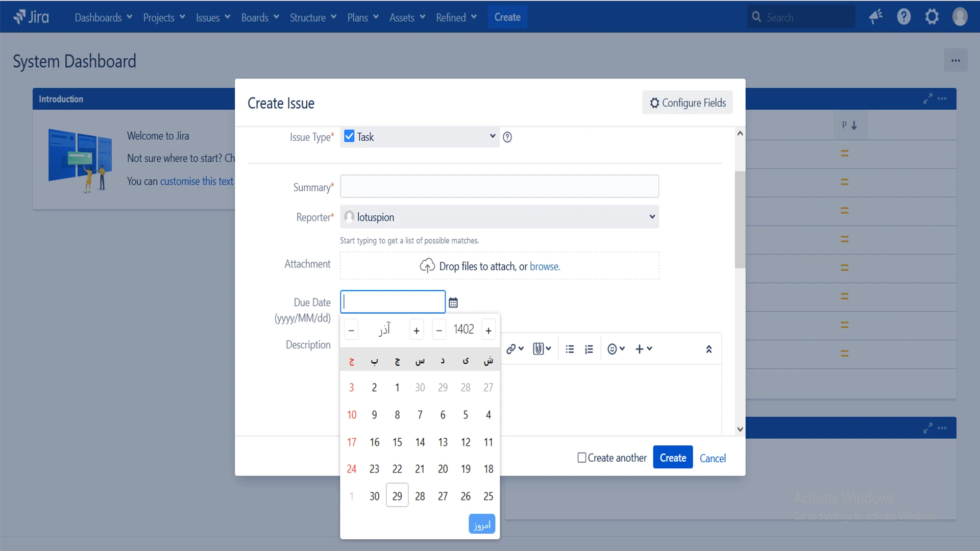Select day 29 highlighted in calendar
The width and height of the screenshot is (980, 551).
[397, 496]
